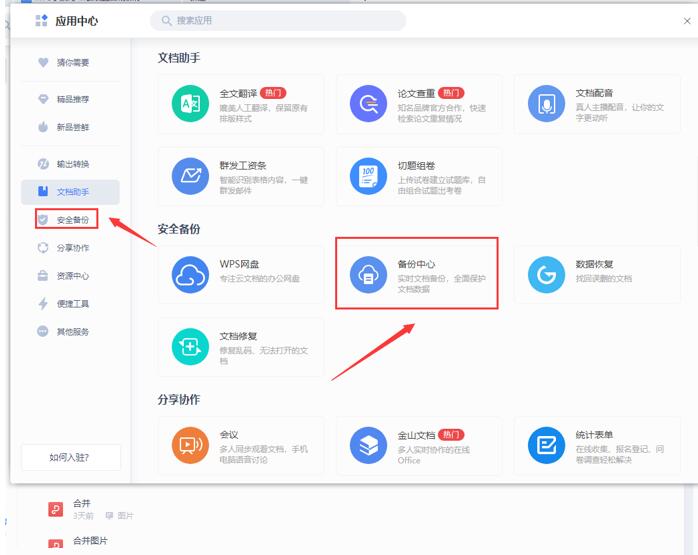Click the 文档修复 repair icon
Image resolution: width=698 pixels, height=555 pixels.
tap(190, 347)
